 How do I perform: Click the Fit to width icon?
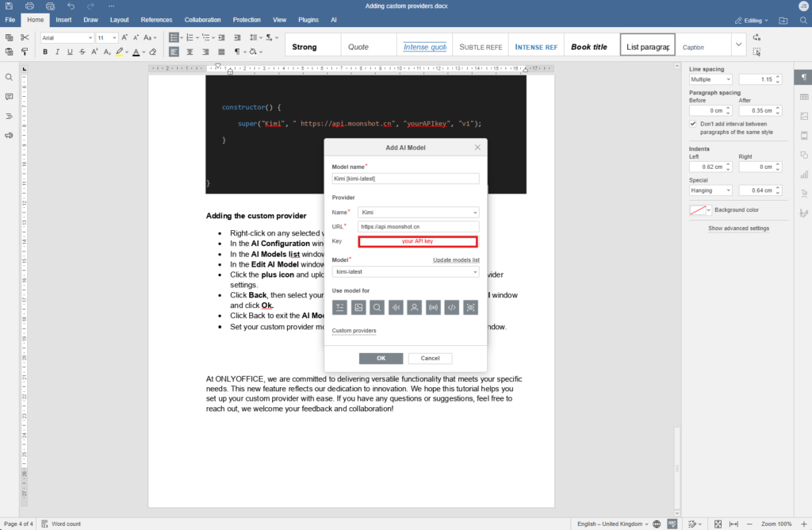click(x=733, y=524)
